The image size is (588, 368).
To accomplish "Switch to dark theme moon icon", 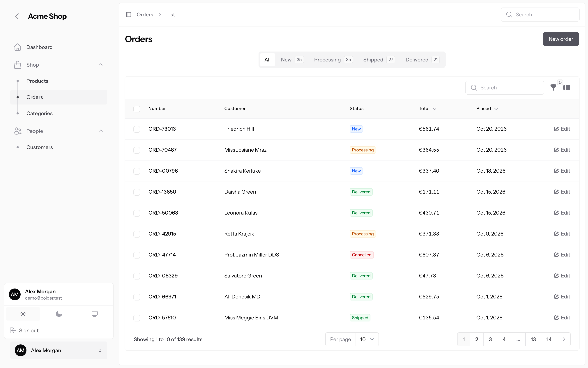I will [59, 314].
